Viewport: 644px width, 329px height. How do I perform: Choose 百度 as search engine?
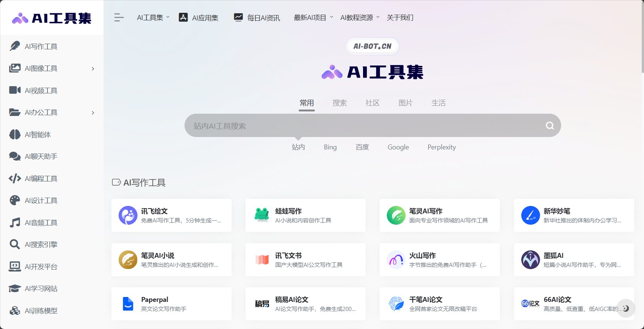click(x=362, y=147)
